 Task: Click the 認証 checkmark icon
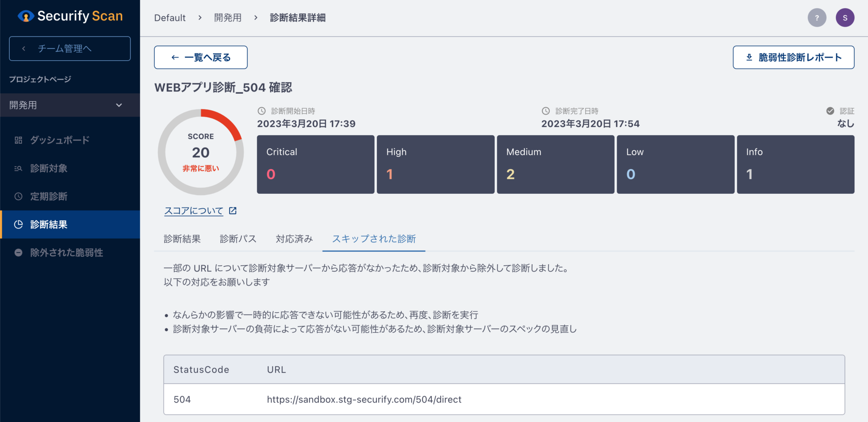(830, 111)
